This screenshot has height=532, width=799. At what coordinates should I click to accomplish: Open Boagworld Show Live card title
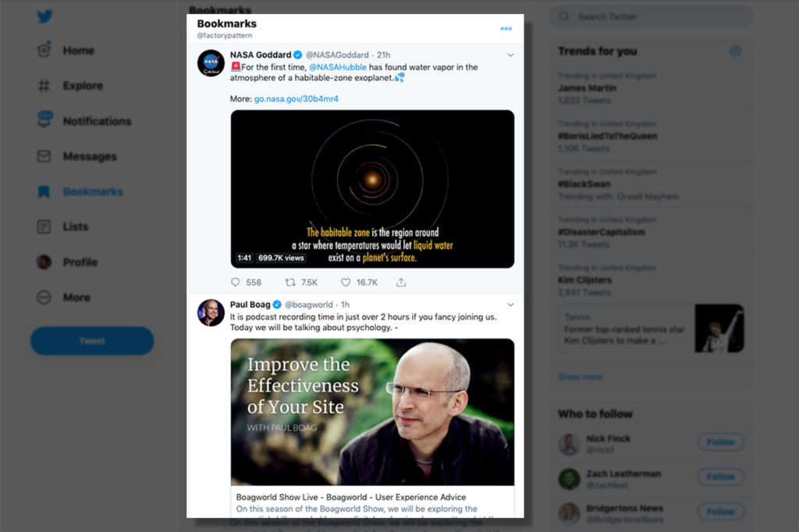[350, 497]
